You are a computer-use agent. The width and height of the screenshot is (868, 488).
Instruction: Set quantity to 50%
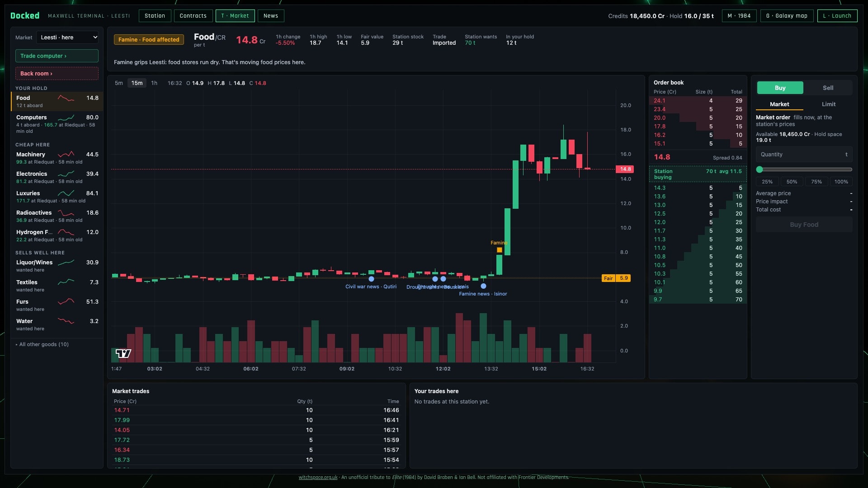[792, 182]
